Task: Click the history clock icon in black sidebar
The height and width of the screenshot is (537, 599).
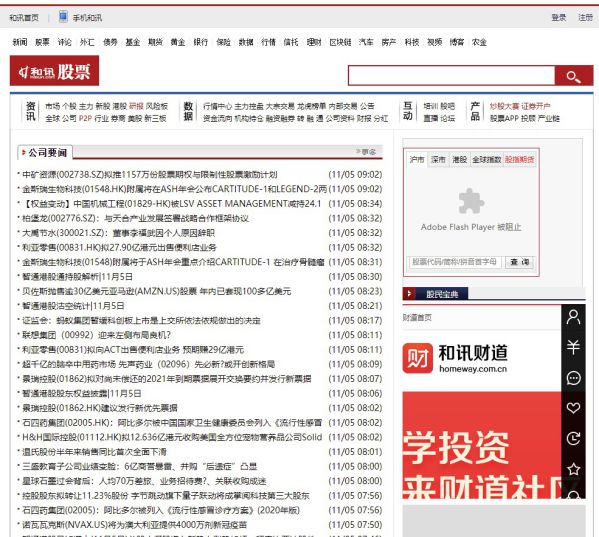Action: (x=573, y=438)
